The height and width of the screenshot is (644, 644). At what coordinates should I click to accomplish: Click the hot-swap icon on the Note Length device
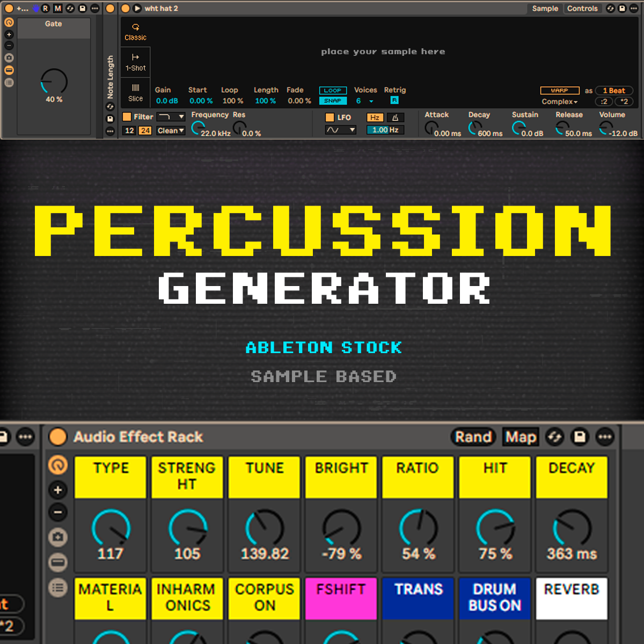point(110,107)
